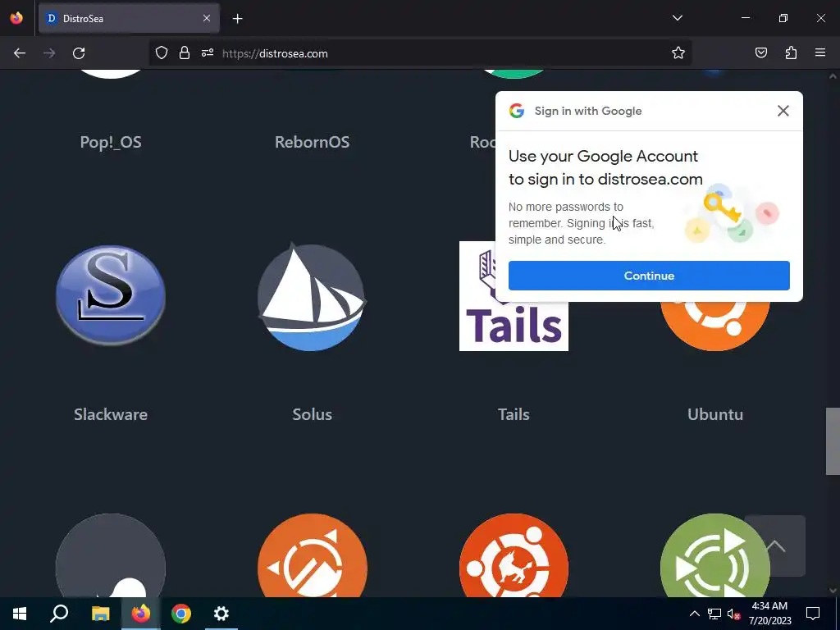Open the Solus sailboat logo
Viewport: 840px width, 630px height.
[x=312, y=296]
